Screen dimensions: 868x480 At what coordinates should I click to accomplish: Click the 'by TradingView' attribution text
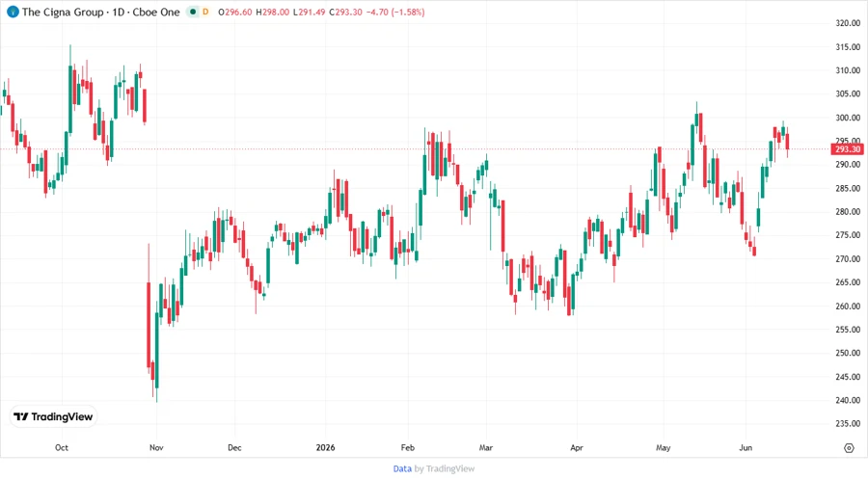[445, 468]
